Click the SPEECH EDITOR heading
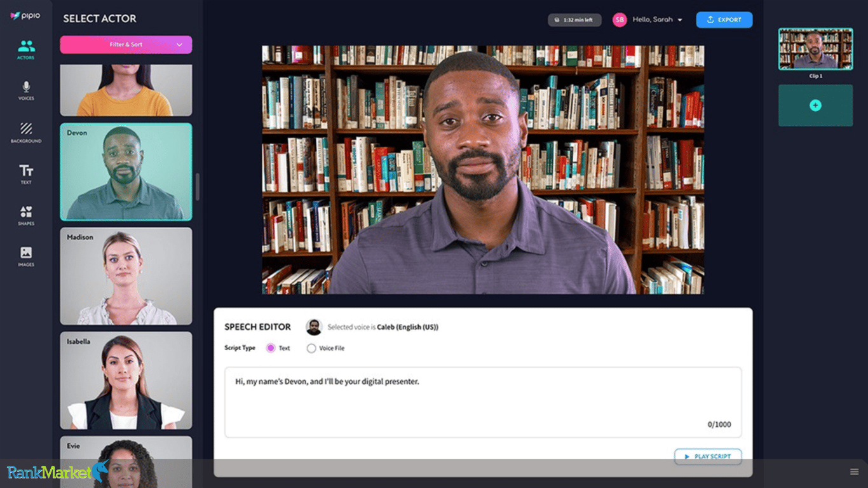Screen dimensions: 868x488 coord(257,327)
